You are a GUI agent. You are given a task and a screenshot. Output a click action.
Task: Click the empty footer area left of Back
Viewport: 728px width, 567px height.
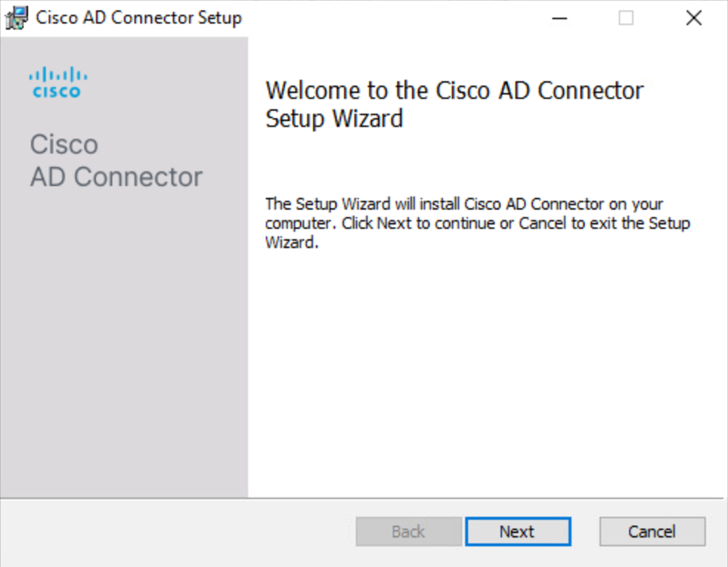click(x=177, y=531)
